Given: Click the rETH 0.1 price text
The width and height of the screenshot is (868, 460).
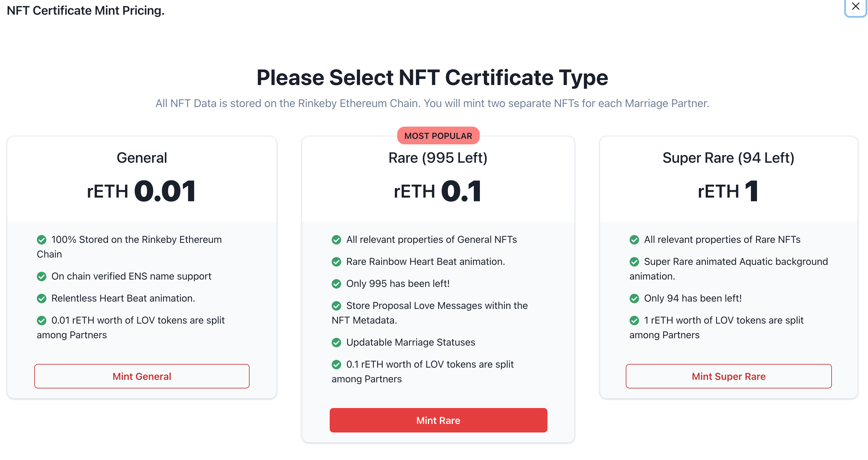Looking at the screenshot, I should 438,191.
